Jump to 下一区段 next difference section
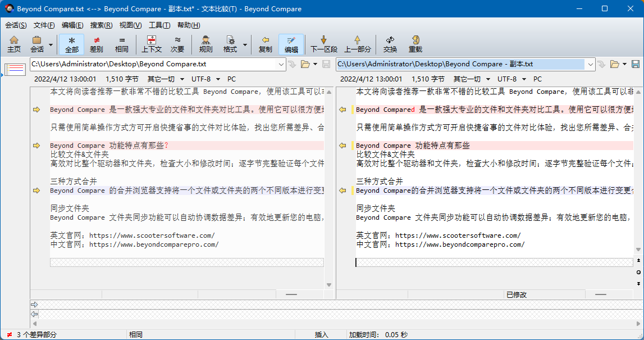 click(323, 44)
